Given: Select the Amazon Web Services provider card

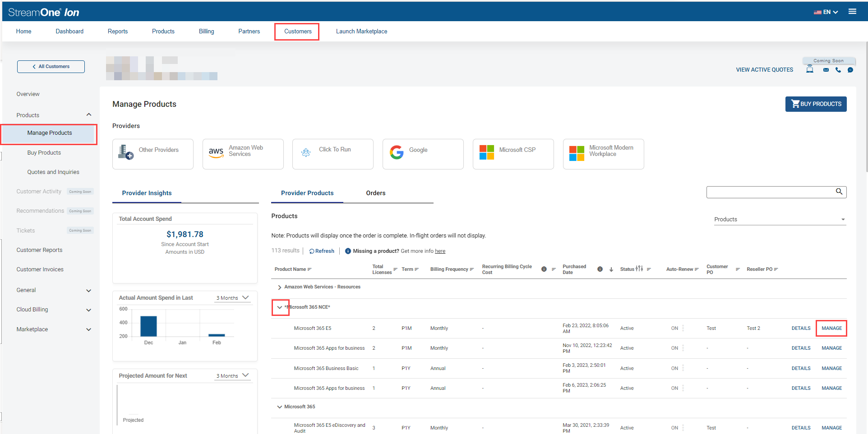Looking at the screenshot, I should 243,154.
